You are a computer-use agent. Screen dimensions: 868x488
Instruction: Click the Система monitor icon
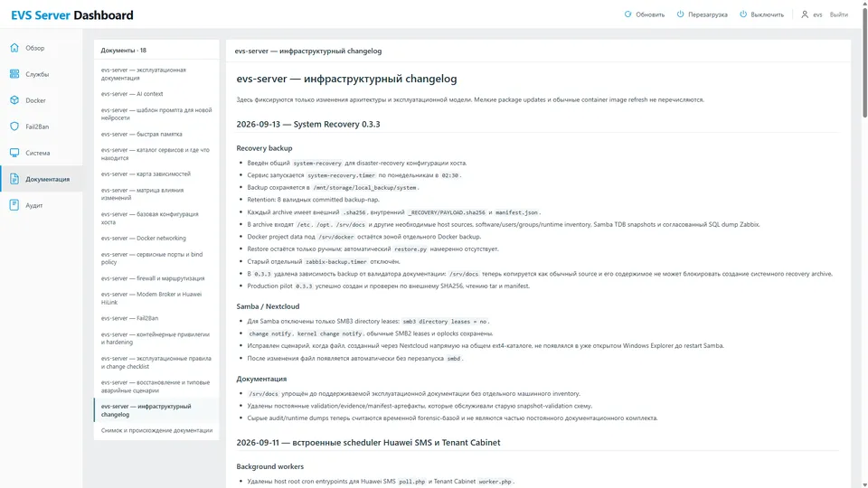pos(14,153)
